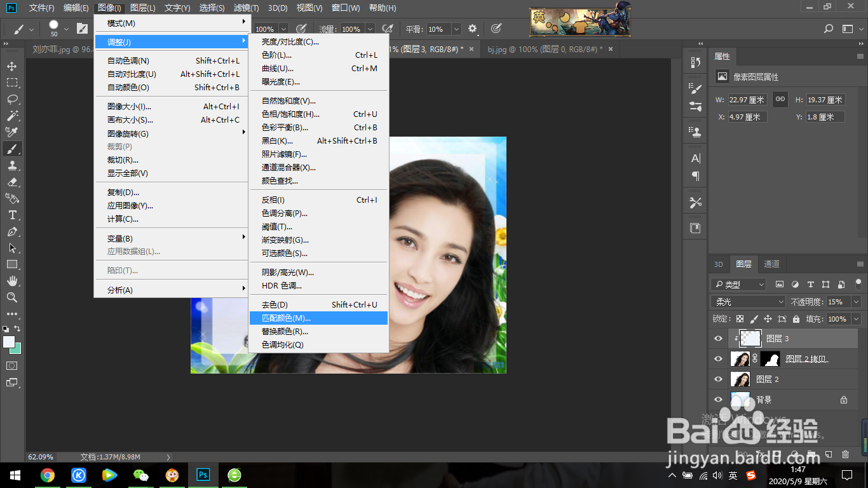Open the 滤镜(T) menu

246,8
